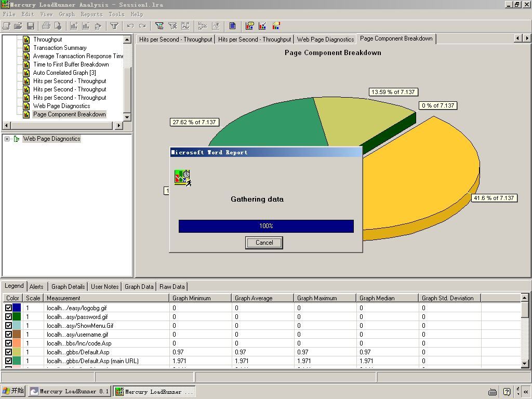Screen dimensions: 532x399
Task: Uncheck the ShowMenu.Gif legend checkbox
Action: tap(8, 325)
